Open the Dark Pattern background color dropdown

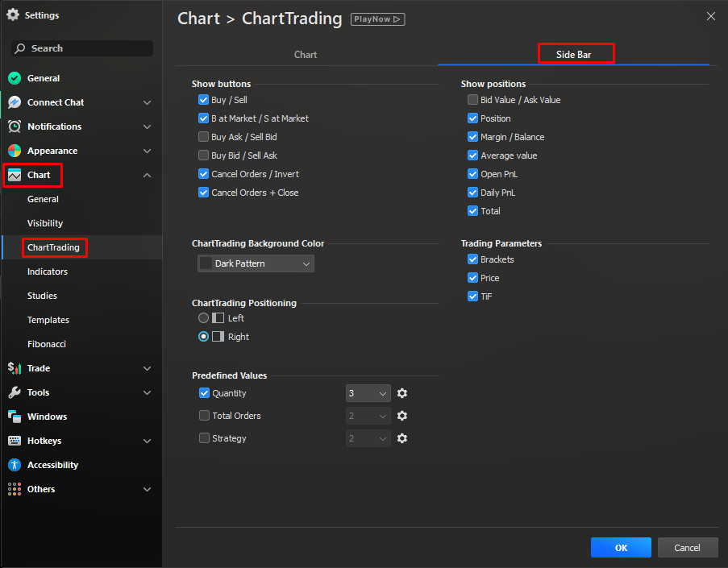point(256,263)
